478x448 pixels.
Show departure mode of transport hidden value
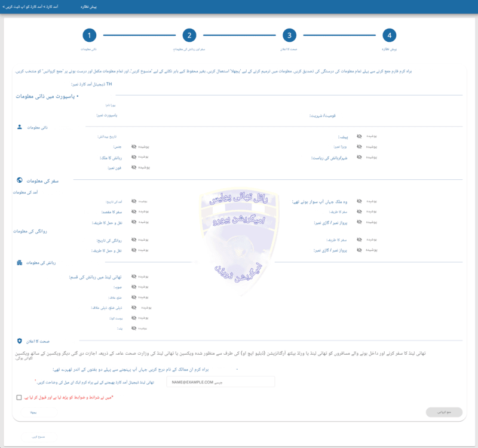(134, 250)
